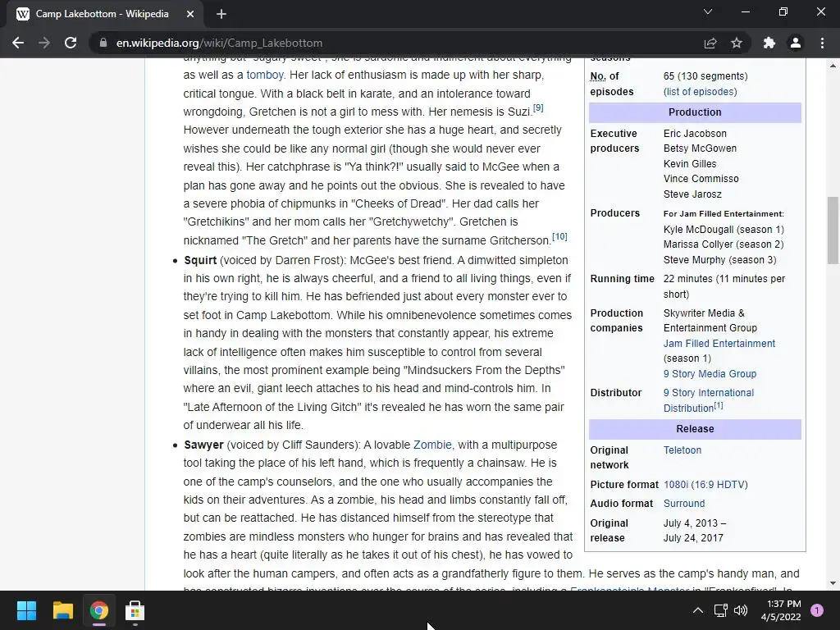Click Steve Murphy (season 3) entry
The image size is (840, 630).
click(719, 260)
